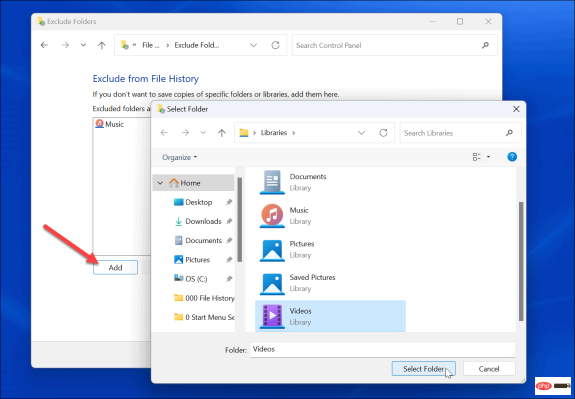
Task: Click the Cancel button
Action: (489, 369)
